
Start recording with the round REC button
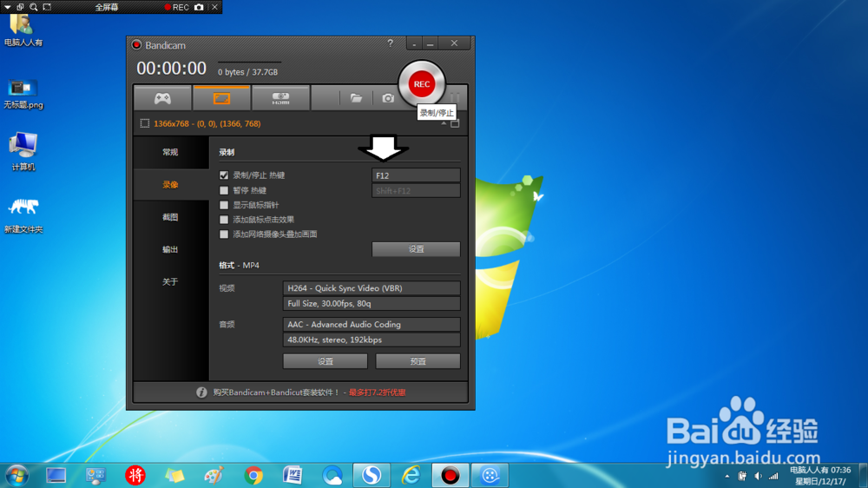point(421,84)
